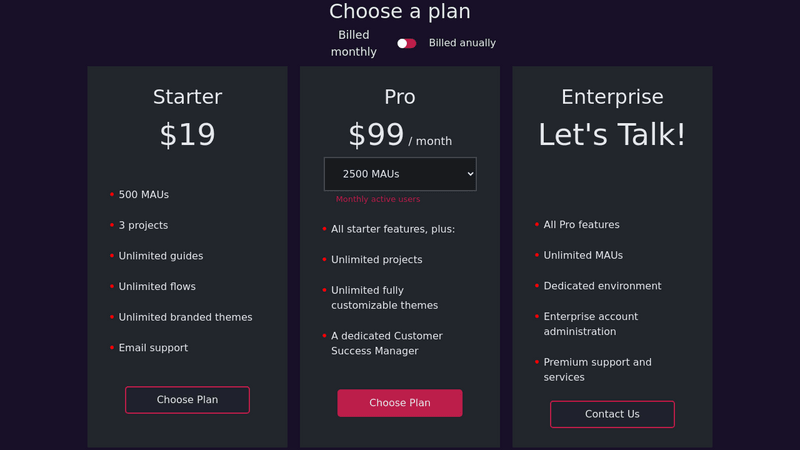Click the Monthly active users hint text
The width and height of the screenshot is (800, 450).
click(378, 199)
